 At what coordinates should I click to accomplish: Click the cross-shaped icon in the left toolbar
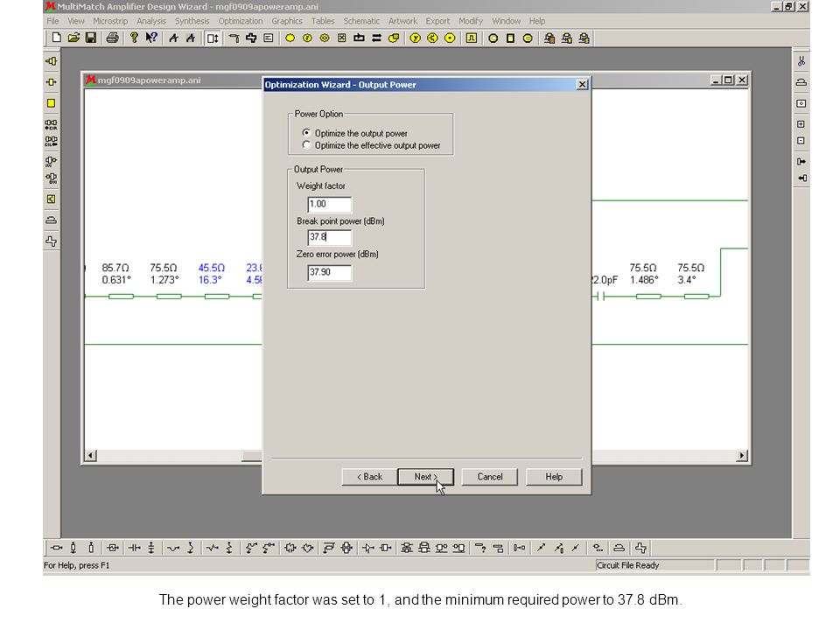click(52, 241)
